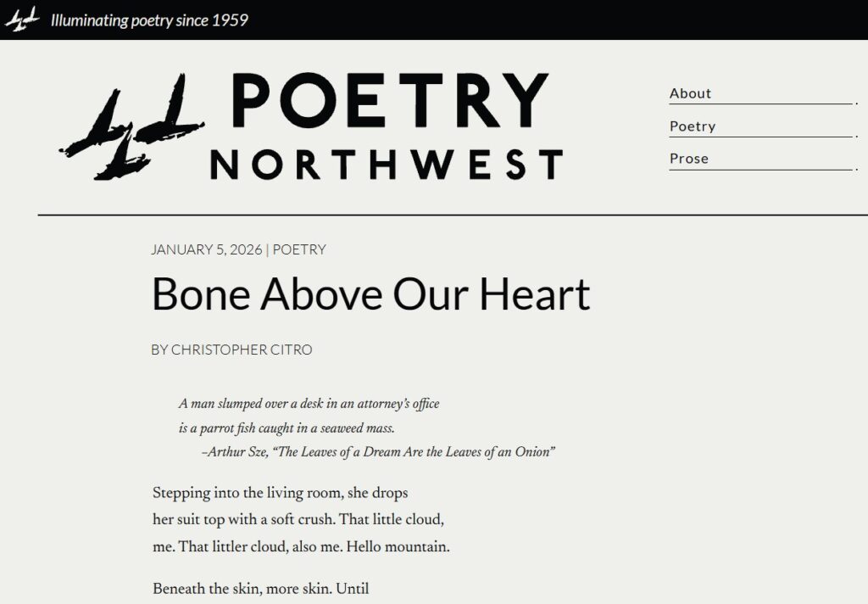Click the large birds logo beside the POETRY wordmark
The image size is (868, 604).
[131, 127]
